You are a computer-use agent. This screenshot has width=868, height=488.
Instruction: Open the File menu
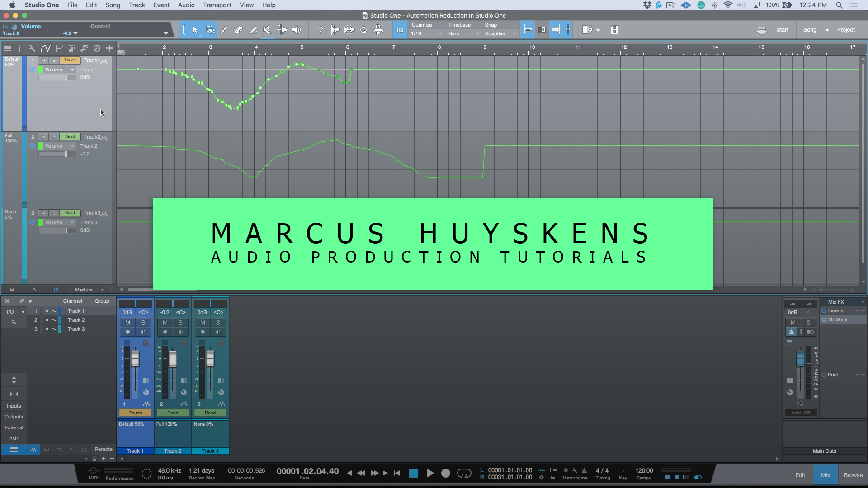pyautogui.click(x=72, y=5)
